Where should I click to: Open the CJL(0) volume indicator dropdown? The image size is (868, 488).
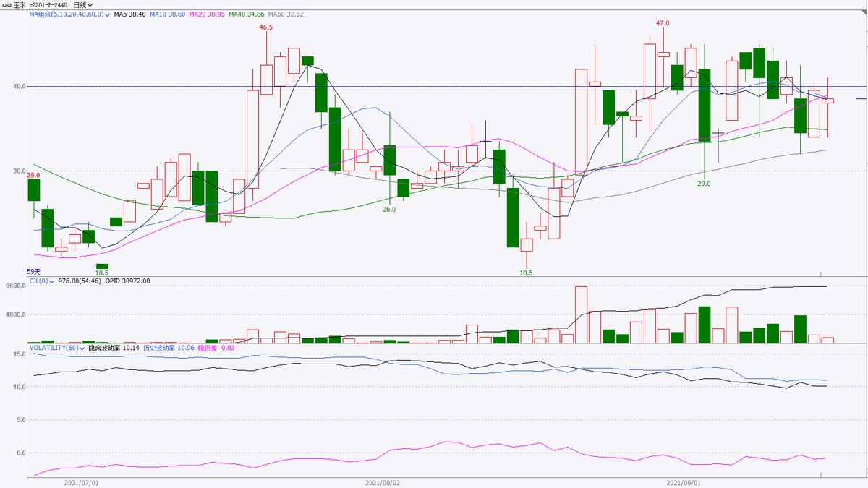coord(42,281)
